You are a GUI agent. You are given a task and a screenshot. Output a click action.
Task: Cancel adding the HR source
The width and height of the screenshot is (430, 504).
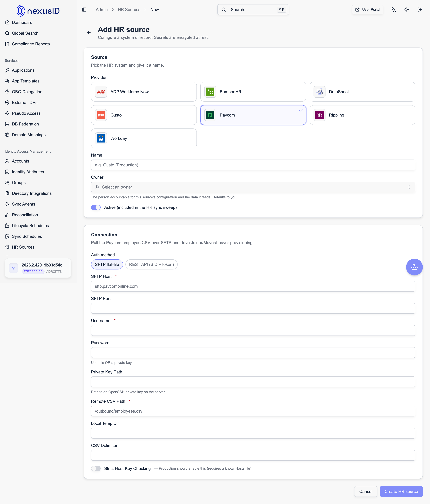click(x=366, y=491)
